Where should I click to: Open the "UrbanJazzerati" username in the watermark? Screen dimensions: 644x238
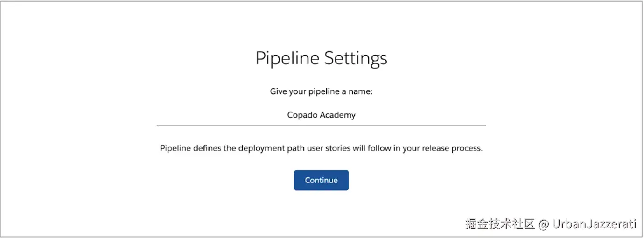point(594,224)
